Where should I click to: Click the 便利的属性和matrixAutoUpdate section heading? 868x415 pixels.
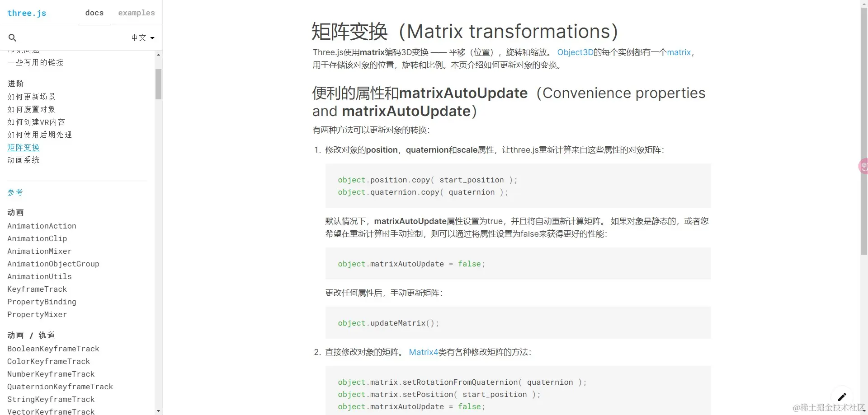point(509,102)
